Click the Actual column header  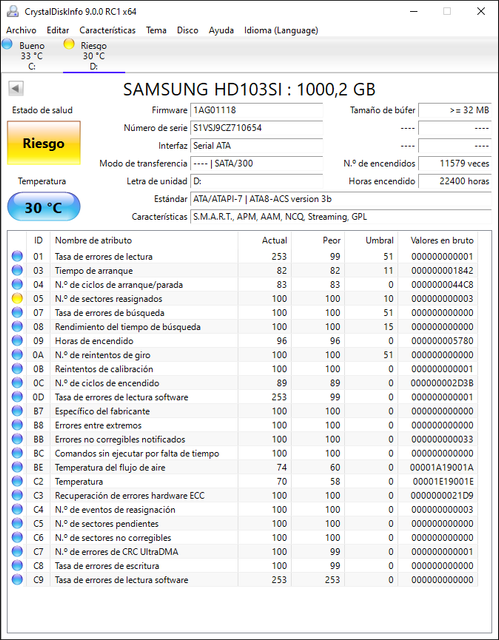pos(264,240)
